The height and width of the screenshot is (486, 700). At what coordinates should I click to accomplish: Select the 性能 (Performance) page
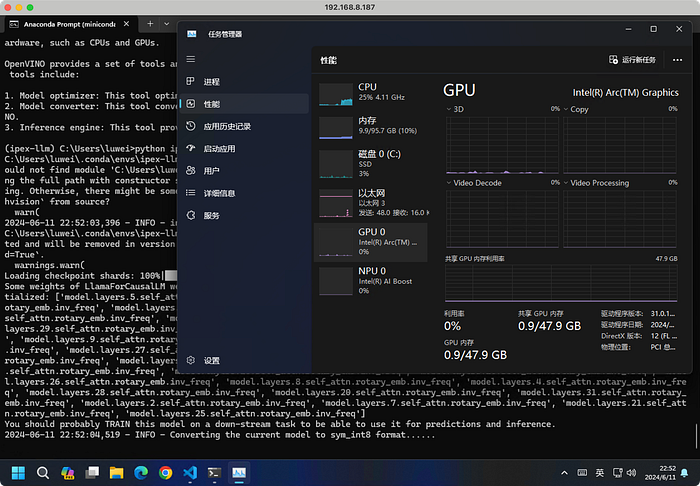245,104
